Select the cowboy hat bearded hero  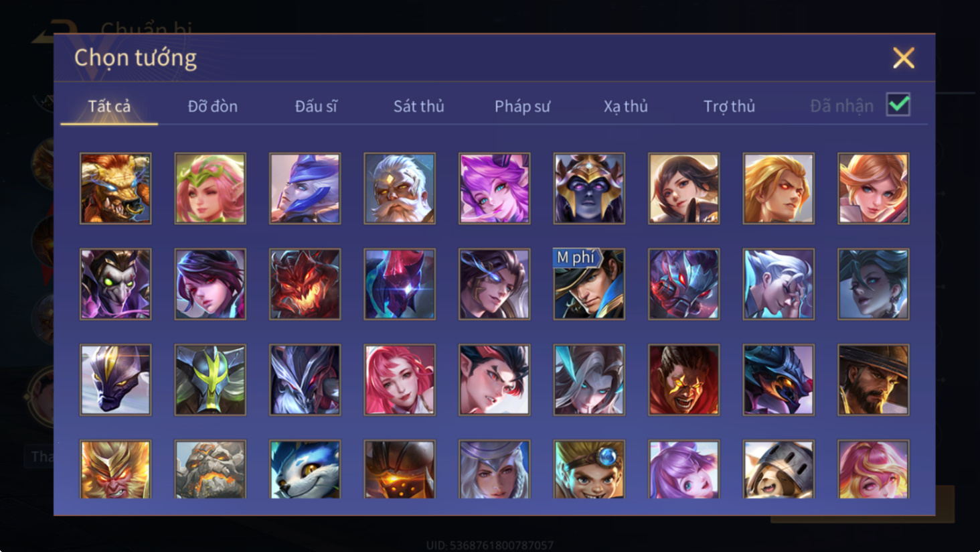click(874, 380)
